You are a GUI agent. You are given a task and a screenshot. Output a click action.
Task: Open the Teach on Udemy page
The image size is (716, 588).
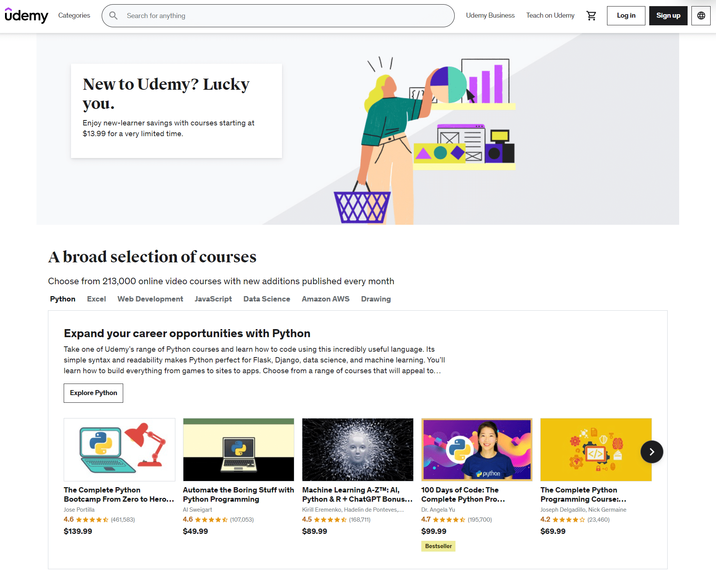click(550, 15)
